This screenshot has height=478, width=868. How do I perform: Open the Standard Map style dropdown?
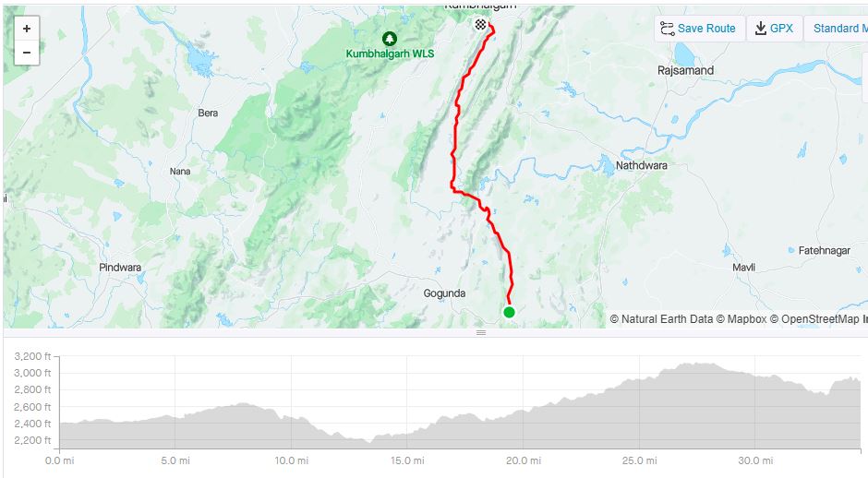pos(836,29)
